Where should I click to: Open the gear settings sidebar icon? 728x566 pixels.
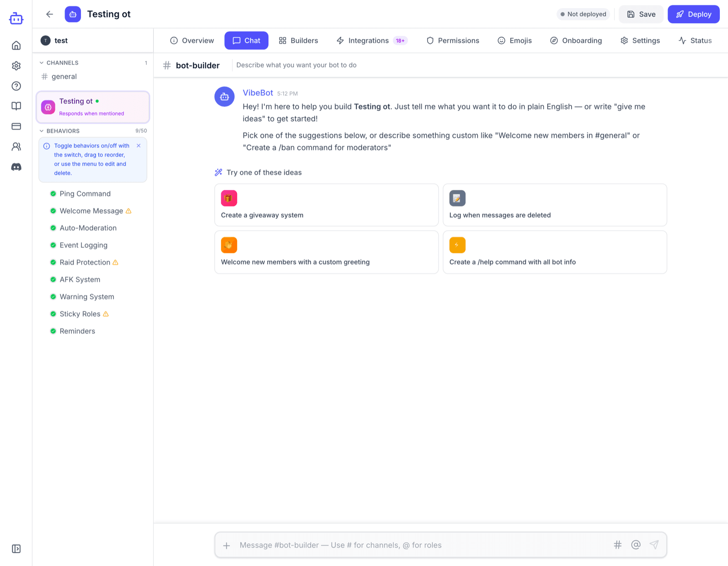(x=16, y=66)
